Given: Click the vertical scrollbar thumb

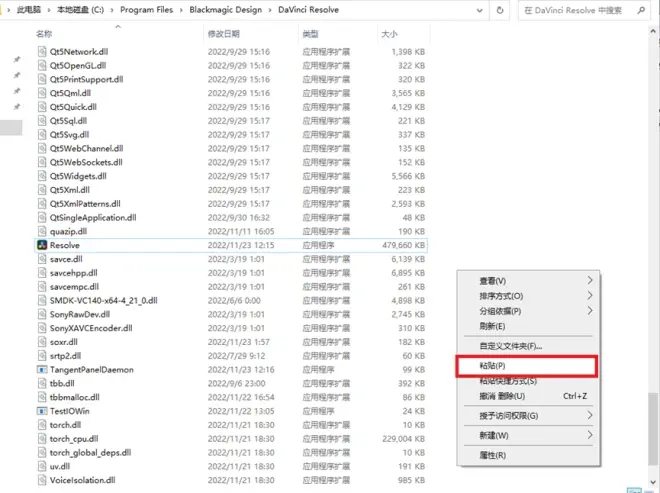Looking at the screenshot, I should click(653, 429).
